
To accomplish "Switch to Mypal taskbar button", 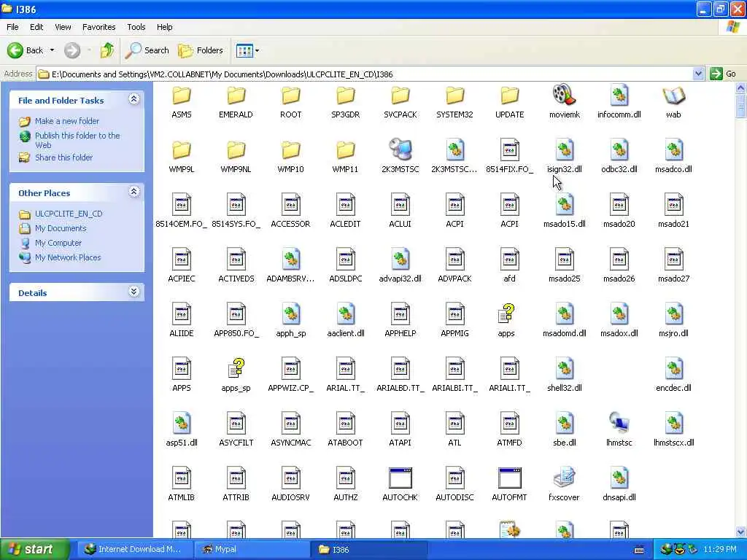I will [x=252, y=549].
